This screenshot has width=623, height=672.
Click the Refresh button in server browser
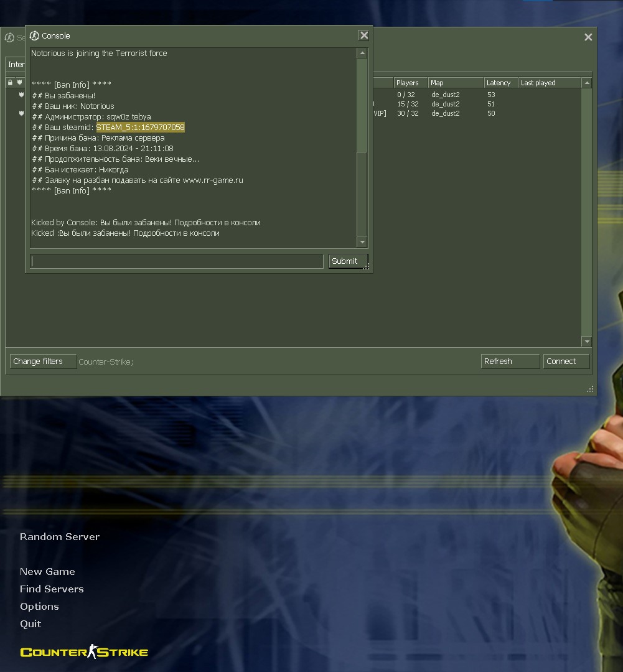click(x=510, y=362)
